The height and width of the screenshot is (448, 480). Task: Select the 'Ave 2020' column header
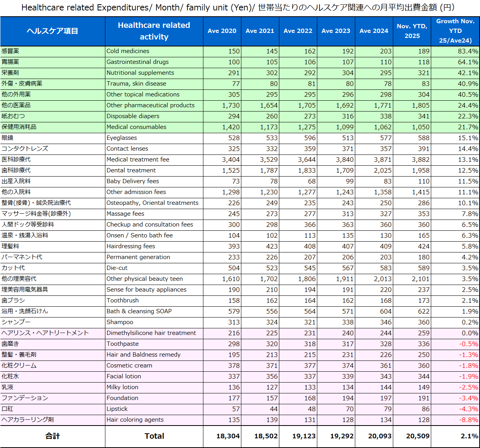point(222,31)
